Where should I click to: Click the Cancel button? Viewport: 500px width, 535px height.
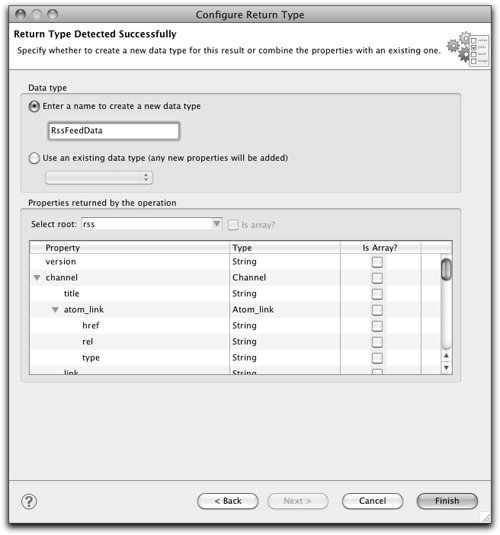(372, 501)
